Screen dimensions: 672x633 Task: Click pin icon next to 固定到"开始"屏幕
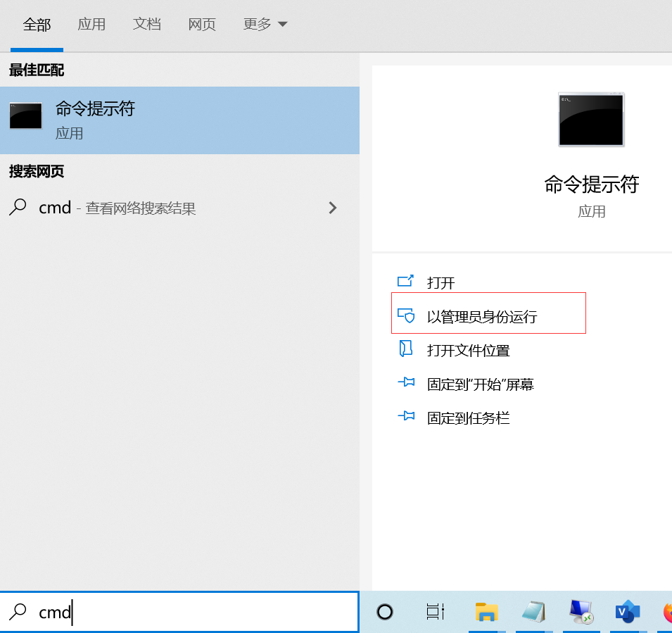(x=406, y=382)
